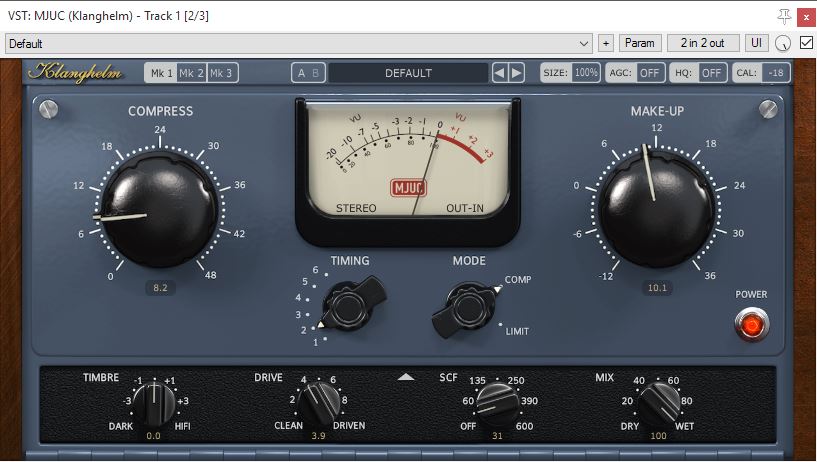Click the MJUC badge on the VU meter
Viewport: 817px width, 462px height.
tap(408, 188)
